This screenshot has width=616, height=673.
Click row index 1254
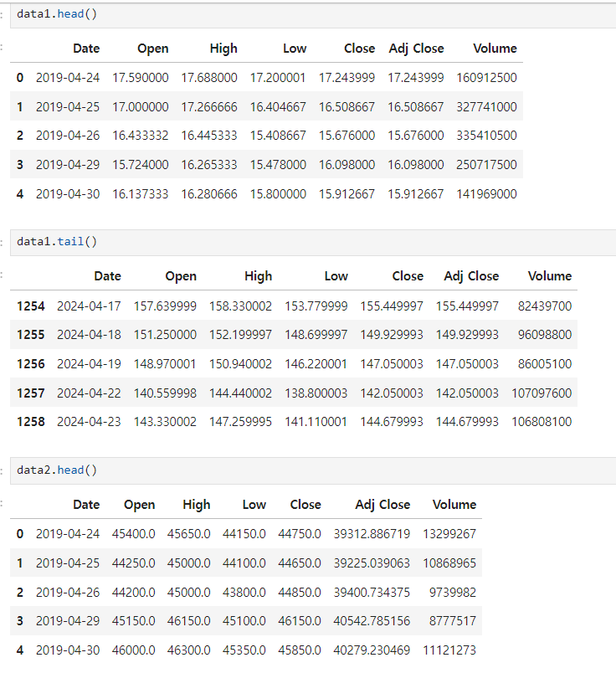pos(30,306)
